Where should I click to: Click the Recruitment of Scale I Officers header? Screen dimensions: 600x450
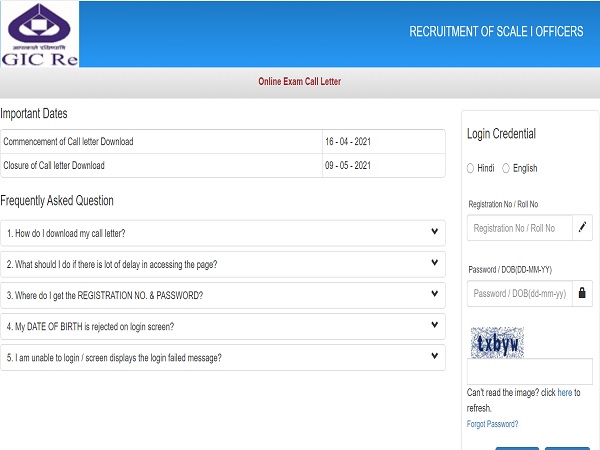click(x=496, y=32)
